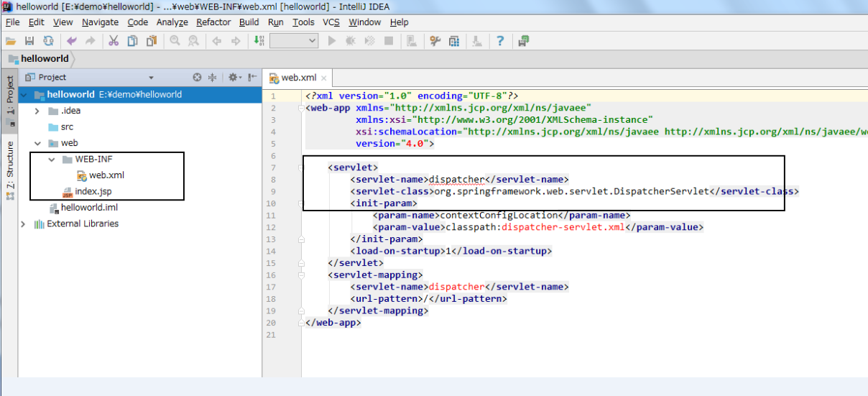
Task: Open the Window menu
Action: point(364,22)
